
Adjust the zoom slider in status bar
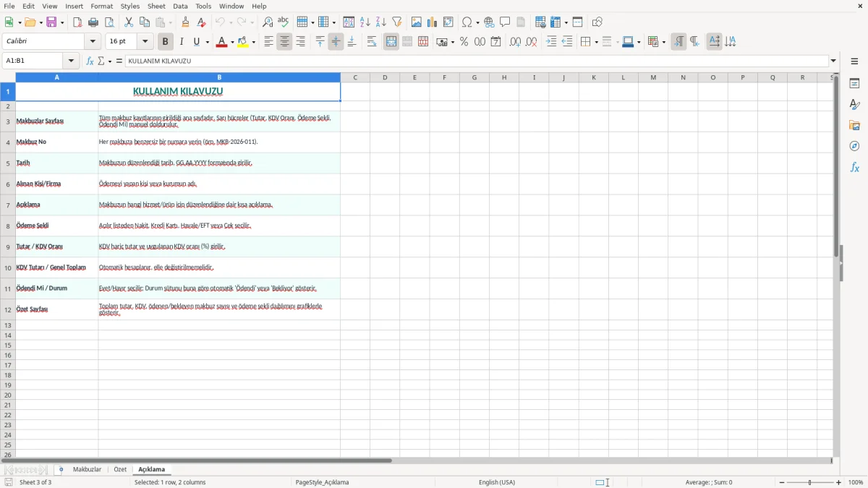(x=810, y=482)
